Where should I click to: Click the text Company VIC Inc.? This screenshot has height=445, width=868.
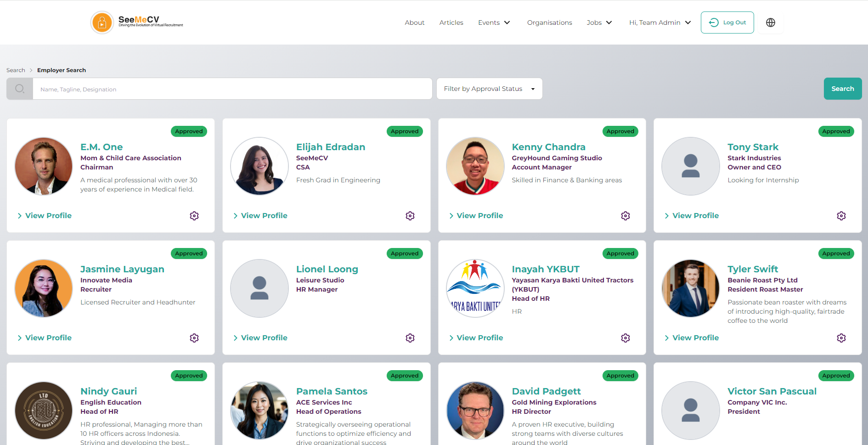point(757,402)
